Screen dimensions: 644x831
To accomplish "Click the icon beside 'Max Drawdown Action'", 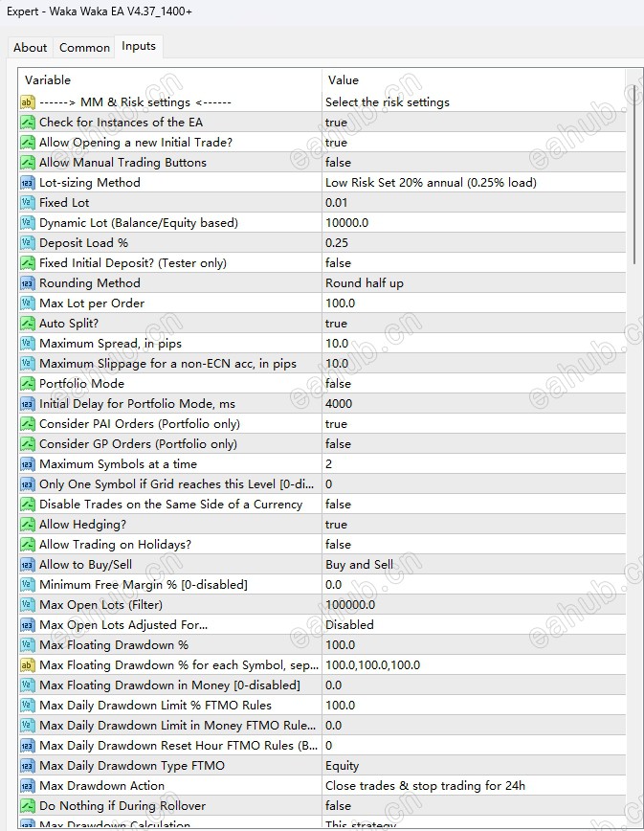I will tap(28, 786).
